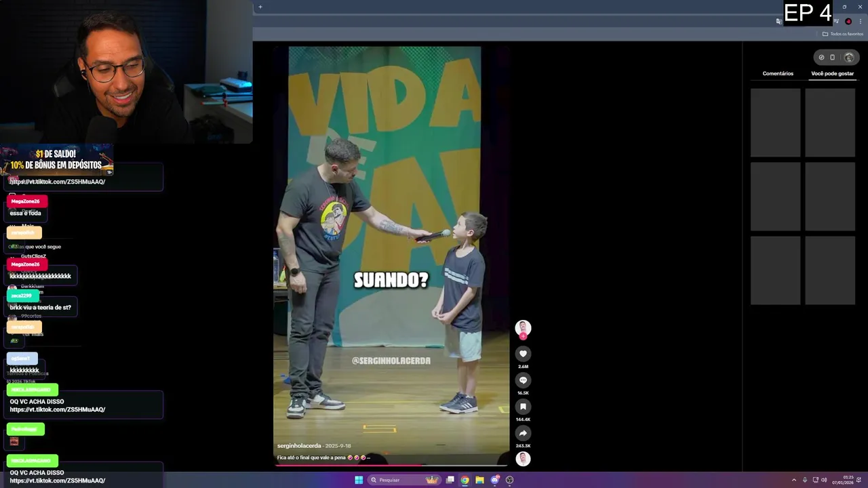The image size is (868, 488).
Task: Open OBS Studio from taskbar
Action: (509, 480)
